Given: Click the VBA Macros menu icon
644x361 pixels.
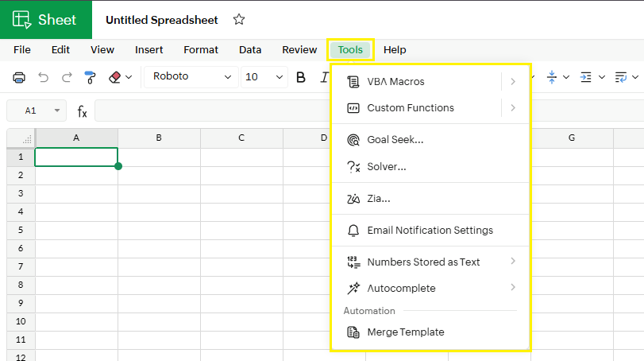Looking at the screenshot, I should (x=353, y=82).
